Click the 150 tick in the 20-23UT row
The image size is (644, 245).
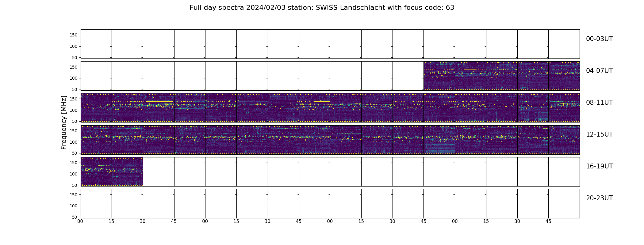[x=74, y=194]
